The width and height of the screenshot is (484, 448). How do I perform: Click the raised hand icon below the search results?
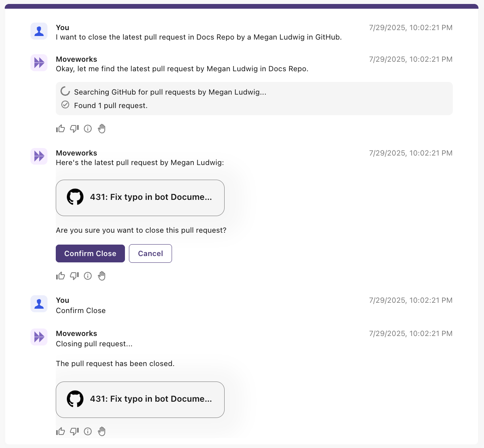(102, 129)
